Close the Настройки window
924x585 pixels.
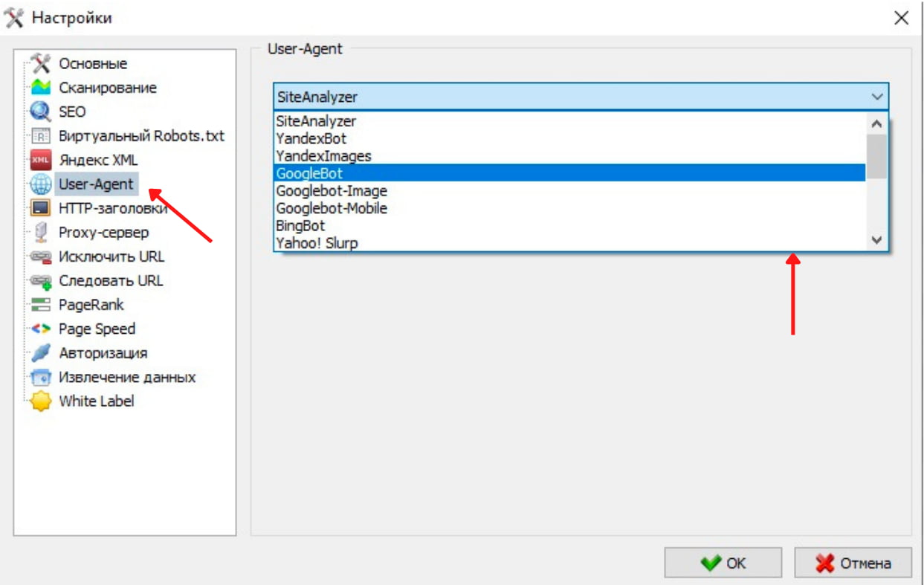(x=901, y=18)
